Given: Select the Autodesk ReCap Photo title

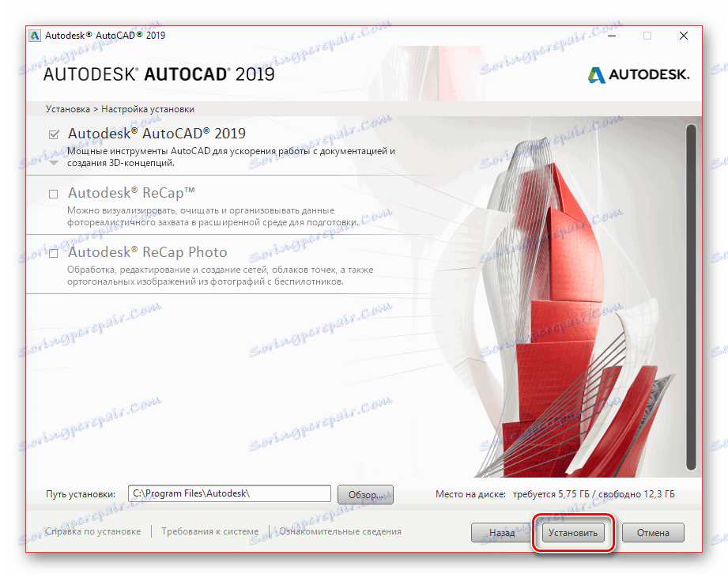Looking at the screenshot, I should [x=148, y=252].
